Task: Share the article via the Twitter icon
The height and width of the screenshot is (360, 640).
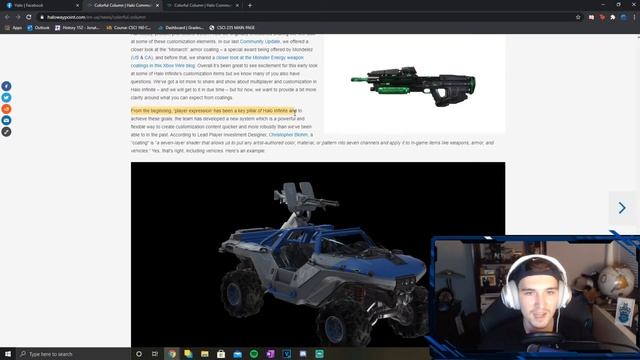Action: pyautogui.click(x=6, y=98)
